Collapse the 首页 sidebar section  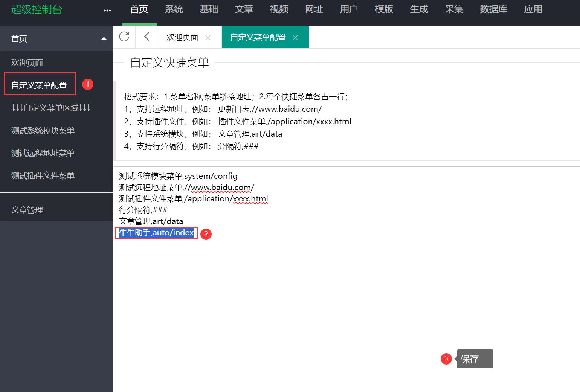tap(104, 39)
